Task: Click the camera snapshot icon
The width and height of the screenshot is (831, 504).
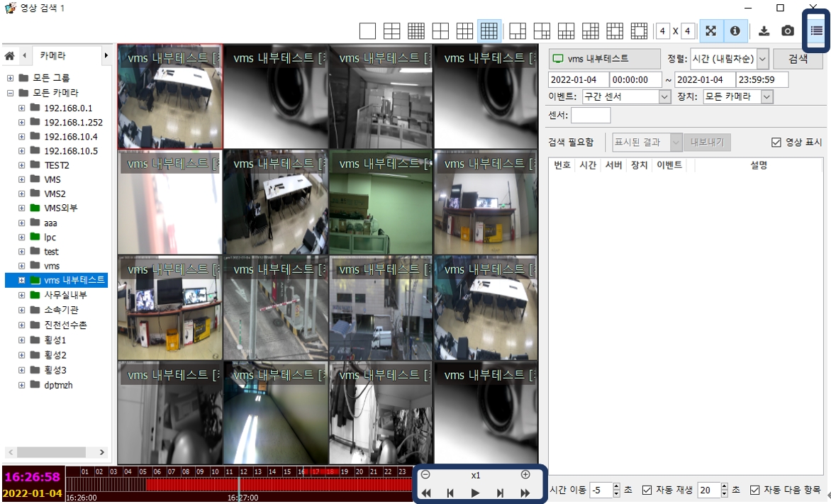Action: (x=788, y=31)
